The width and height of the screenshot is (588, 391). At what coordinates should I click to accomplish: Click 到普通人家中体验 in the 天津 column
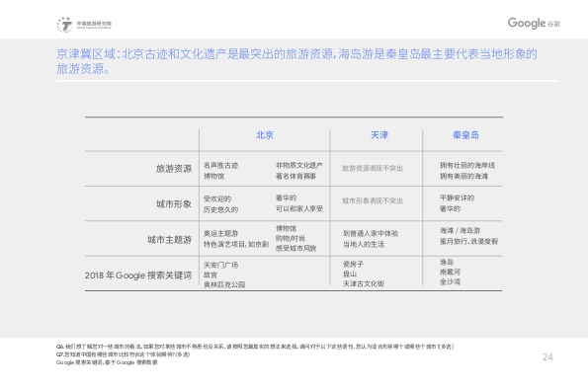pos(371,233)
